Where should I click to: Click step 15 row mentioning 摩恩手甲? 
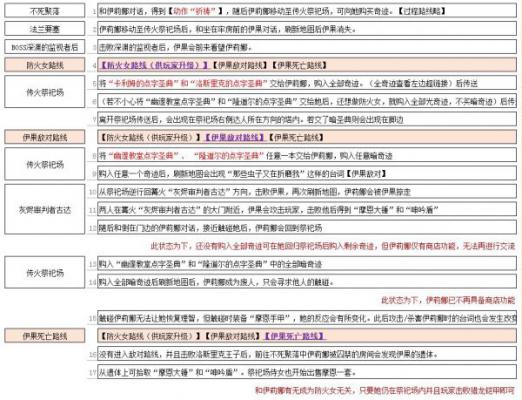click(x=307, y=318)
